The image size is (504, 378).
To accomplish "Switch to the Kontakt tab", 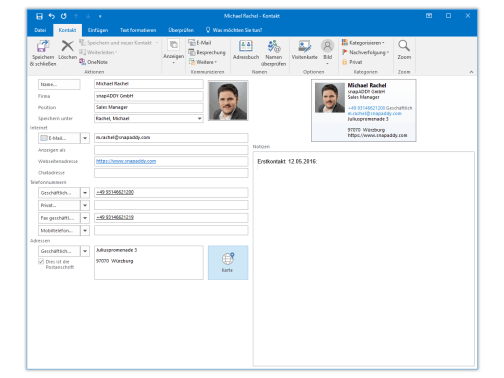I will tap(67, 30).
